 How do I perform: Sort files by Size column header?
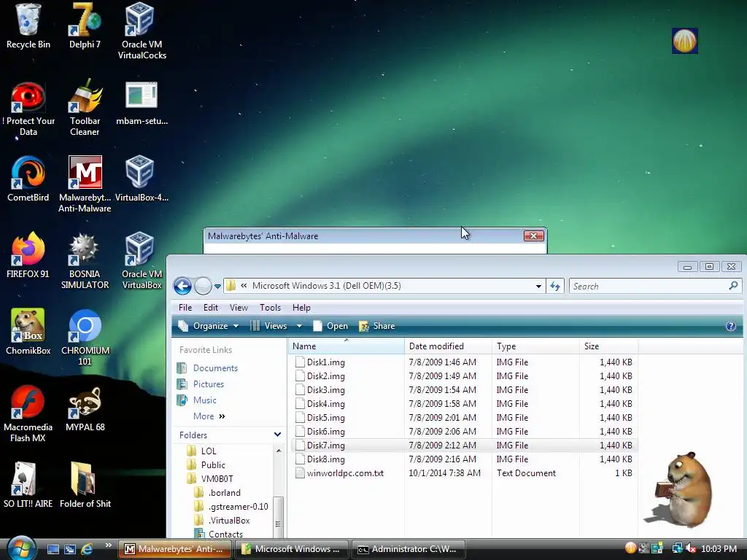click(x=608, y=346)
